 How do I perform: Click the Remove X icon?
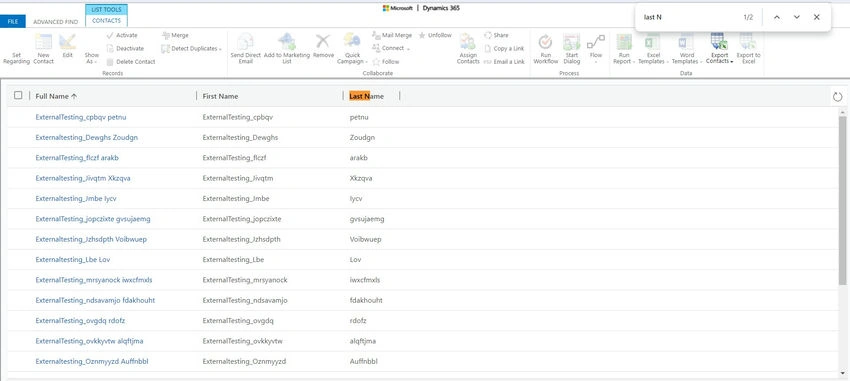coord(323,41)
